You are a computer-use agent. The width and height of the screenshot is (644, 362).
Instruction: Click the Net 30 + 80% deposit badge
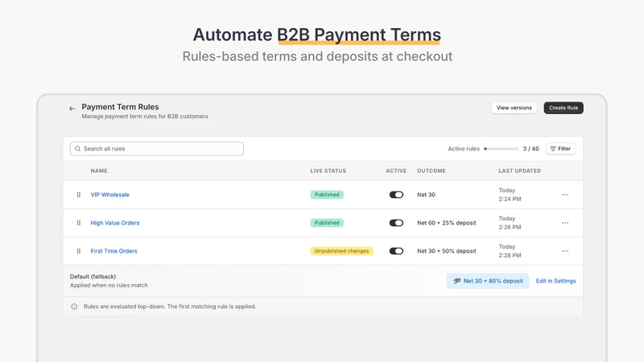[x=488, y=281]
